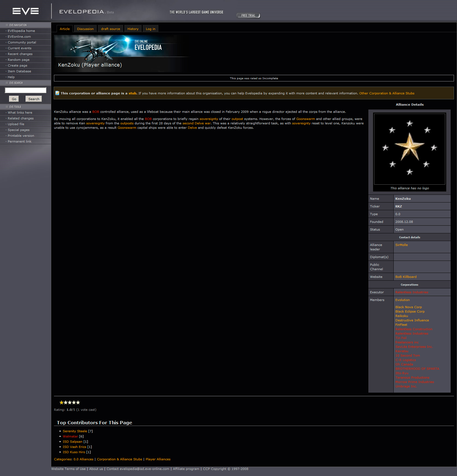Click the Founded date 2008.12.08 cell

tap(422, 222)
